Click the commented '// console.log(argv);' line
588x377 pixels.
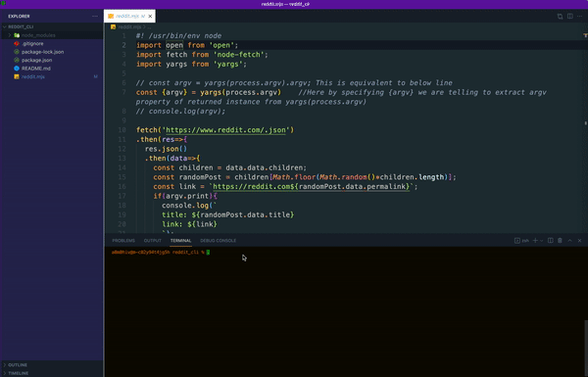pos(180,112)
